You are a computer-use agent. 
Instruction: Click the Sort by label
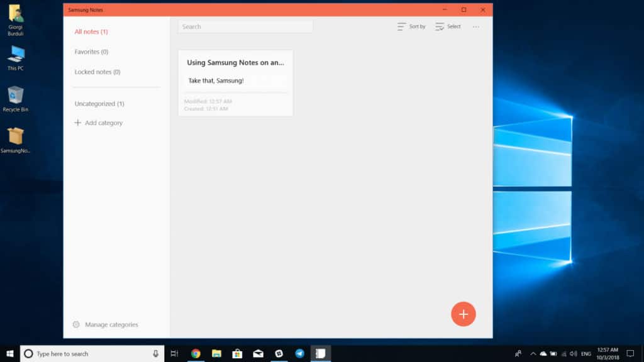tap(418, 26)
